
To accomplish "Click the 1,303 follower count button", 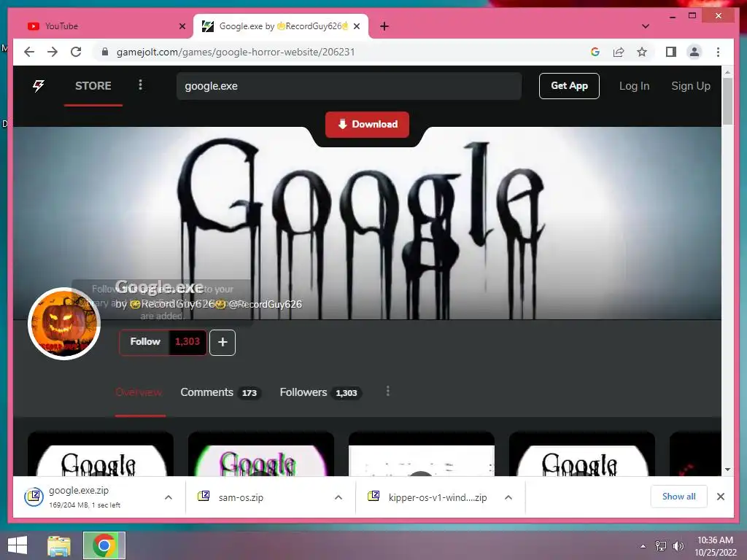I will pos(187,342).
